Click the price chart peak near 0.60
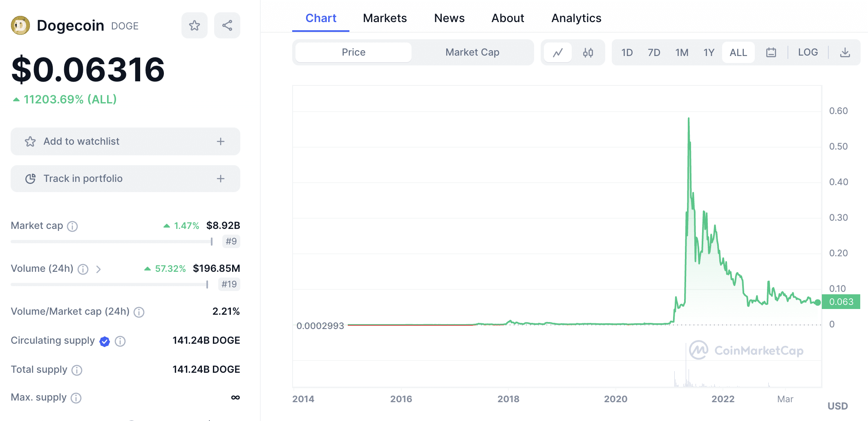The image size is (868, 421). 689,119
